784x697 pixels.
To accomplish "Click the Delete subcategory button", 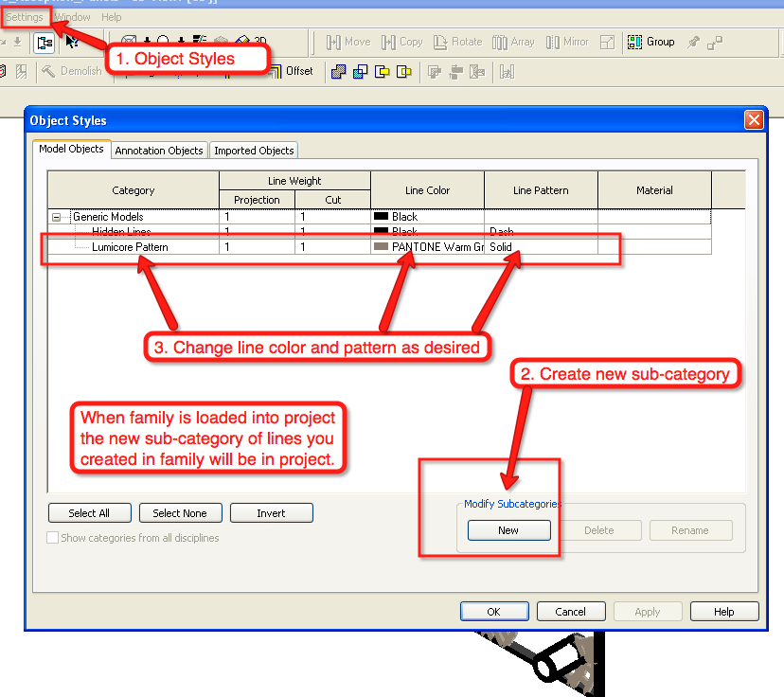I will (x=599, y=530).
